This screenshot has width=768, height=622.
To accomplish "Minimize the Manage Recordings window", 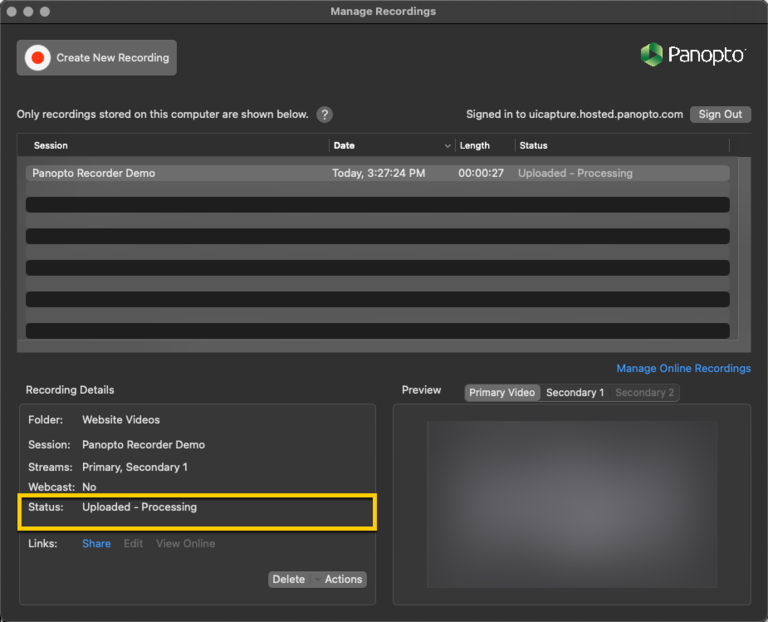I will 28,12.
